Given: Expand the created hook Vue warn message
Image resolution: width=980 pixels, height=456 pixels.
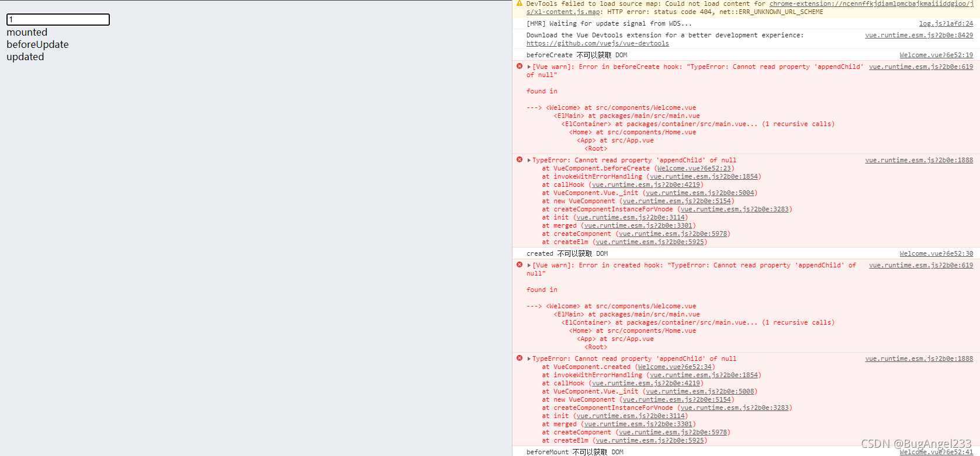Looking at the screenshot, I should pyautogui.click(x=529, y=266).
